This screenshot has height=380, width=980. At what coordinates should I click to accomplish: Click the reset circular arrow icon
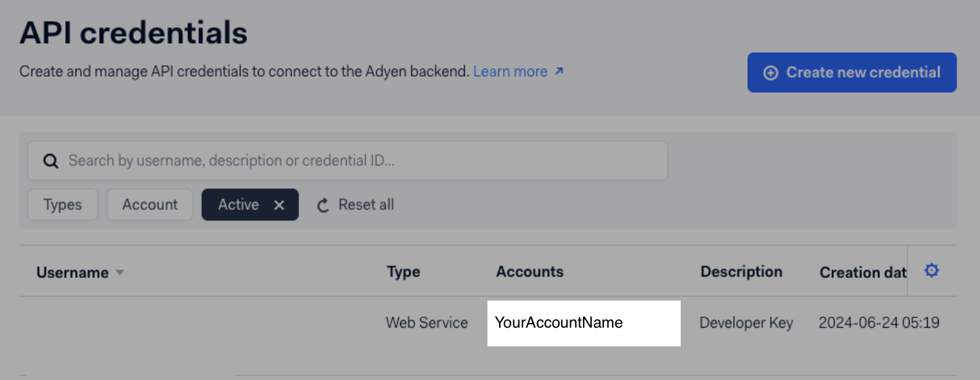[323, 204]
